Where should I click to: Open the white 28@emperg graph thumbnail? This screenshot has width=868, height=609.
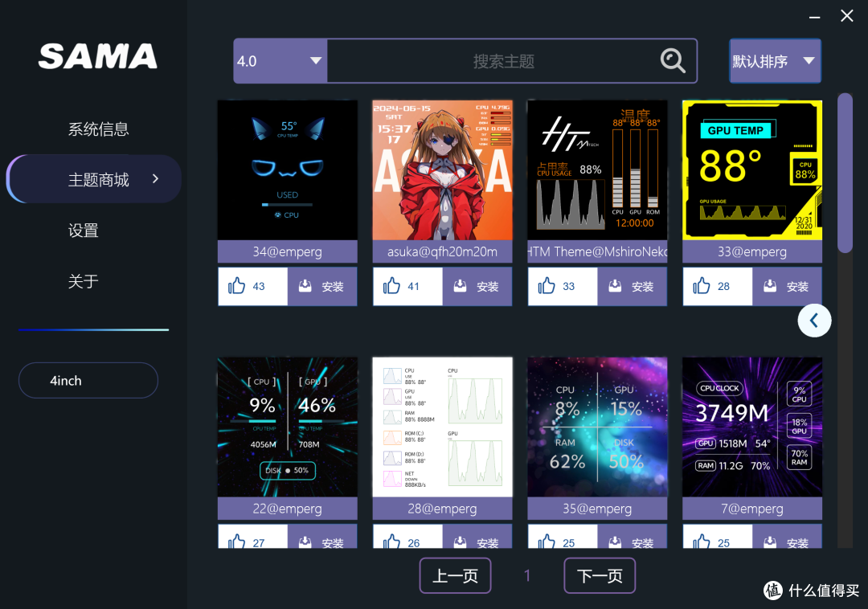[x=442, y=427]
